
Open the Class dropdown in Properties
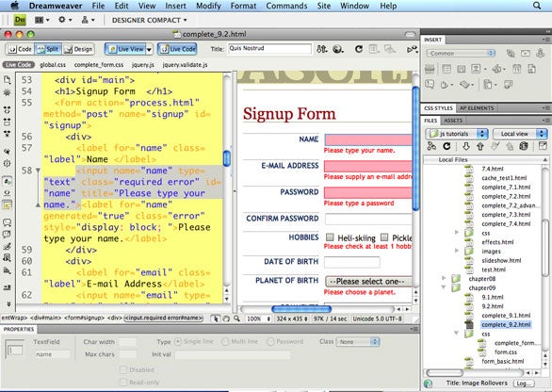pyautogui.click(x=358, y=342)
